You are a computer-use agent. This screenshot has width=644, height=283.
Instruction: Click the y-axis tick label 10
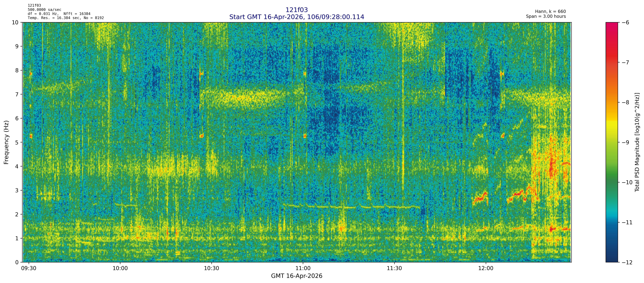pyautogui.click(x=15, y=23)
